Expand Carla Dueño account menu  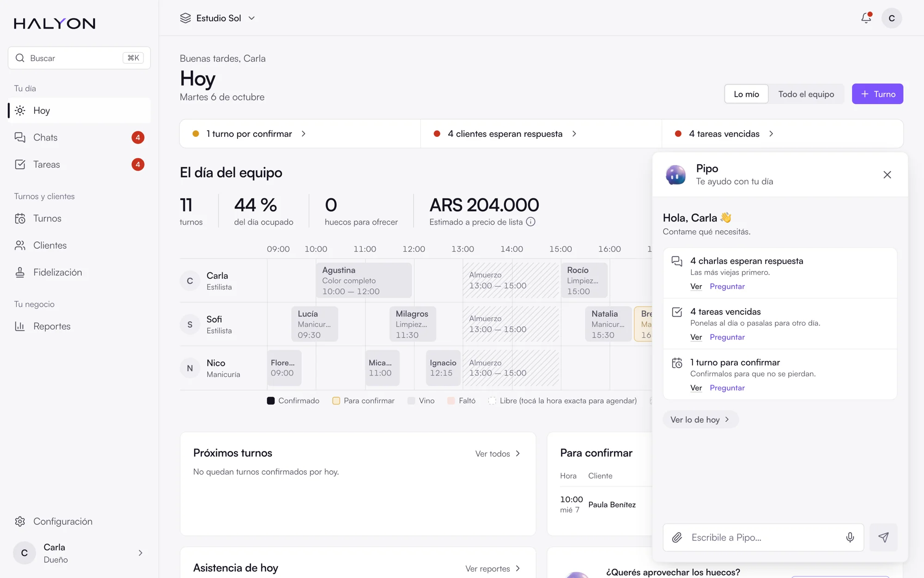pyautogui.click(x=79, y=553)
